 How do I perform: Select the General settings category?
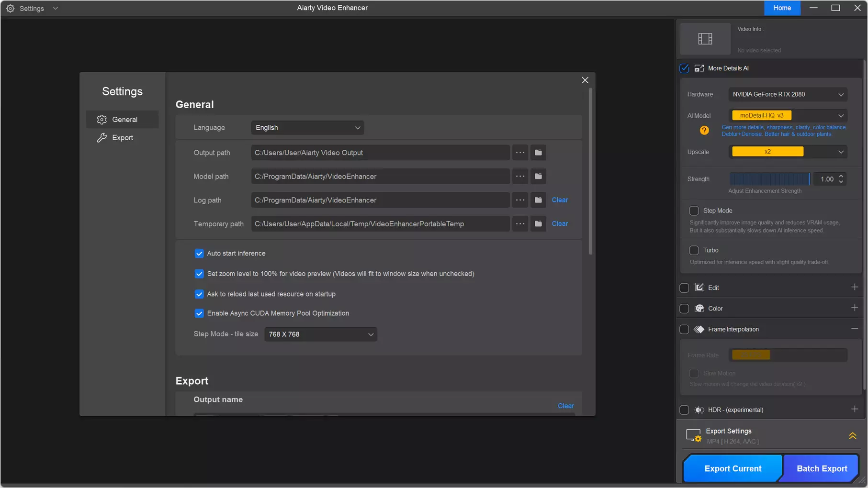coord(123,120)
